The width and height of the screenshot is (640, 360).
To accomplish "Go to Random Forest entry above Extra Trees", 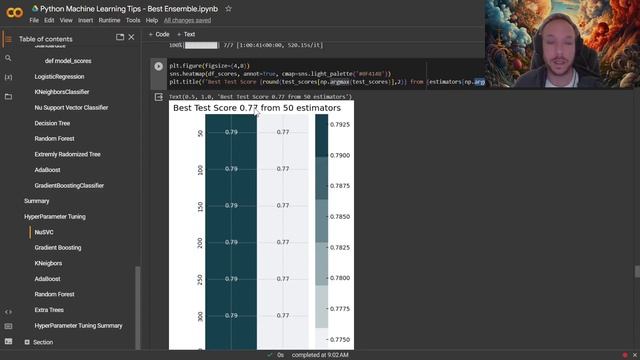I will coord(54,294).
